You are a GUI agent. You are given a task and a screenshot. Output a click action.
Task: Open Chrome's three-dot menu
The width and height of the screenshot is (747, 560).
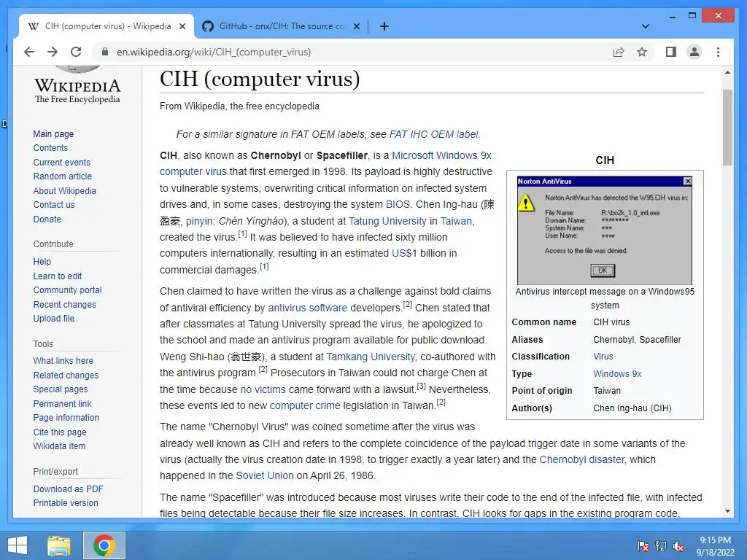718,52
